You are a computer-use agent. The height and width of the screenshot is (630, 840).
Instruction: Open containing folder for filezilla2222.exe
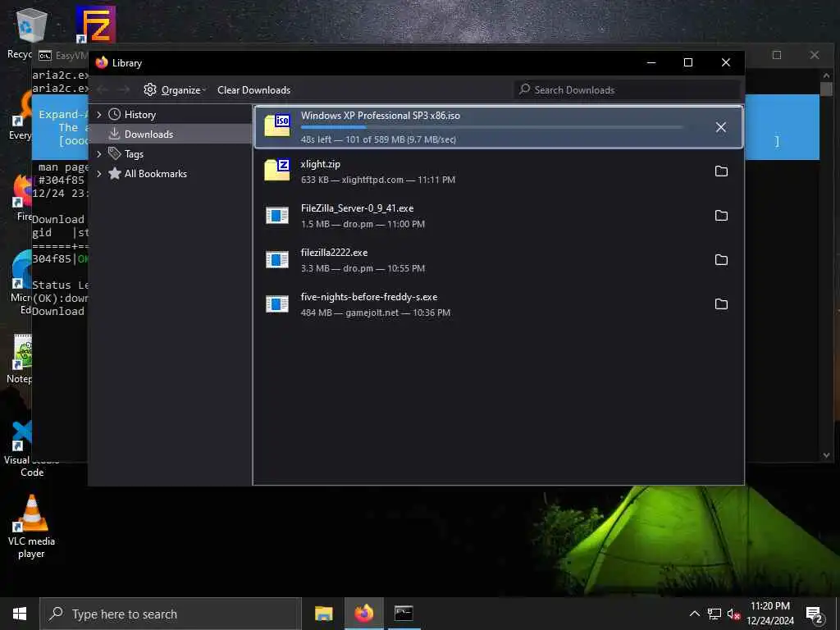pyautogui.click(x=721, y=260)
